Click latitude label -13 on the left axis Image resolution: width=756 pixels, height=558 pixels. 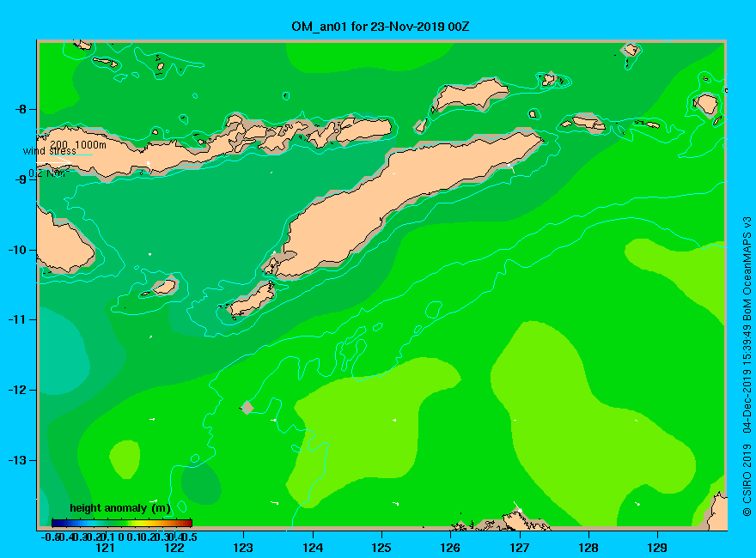18,460
